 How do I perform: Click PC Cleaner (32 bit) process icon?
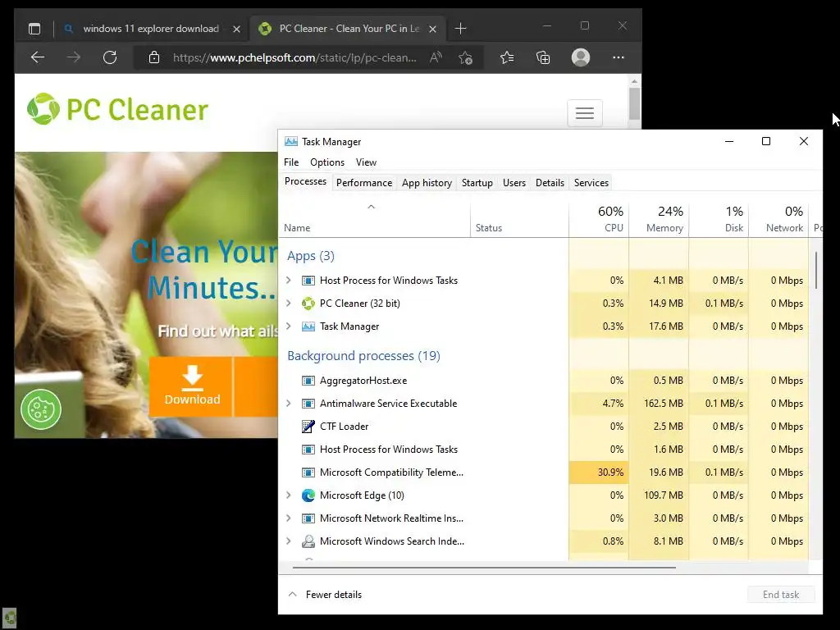click(308, 304)
